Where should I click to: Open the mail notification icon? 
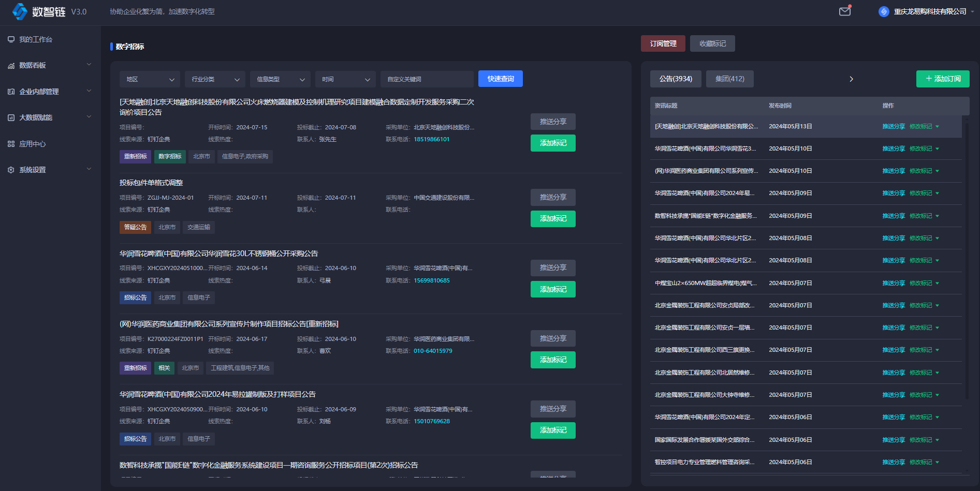pyautogui.click(x=845, y=11)
